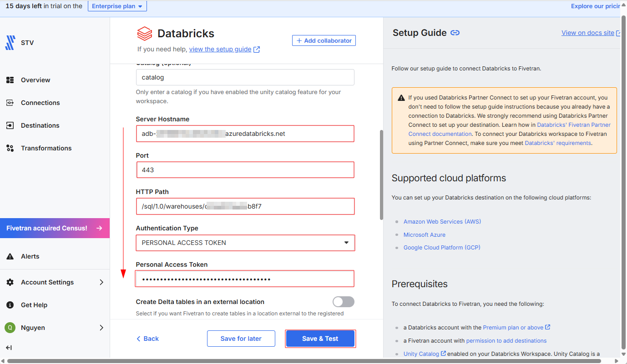Click the Connections sidebar icon
This screenshot has width=627, height=364.
click(10, 103)
